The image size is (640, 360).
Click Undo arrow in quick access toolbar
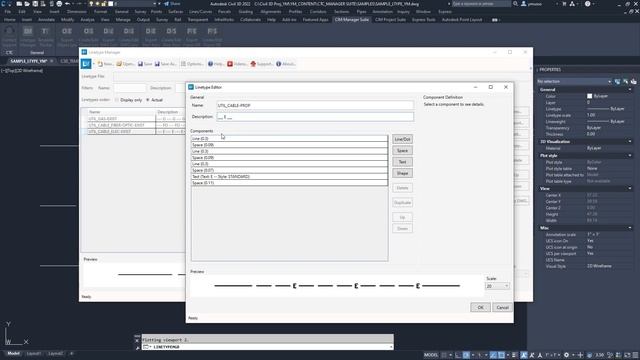[x=67, y=4]
